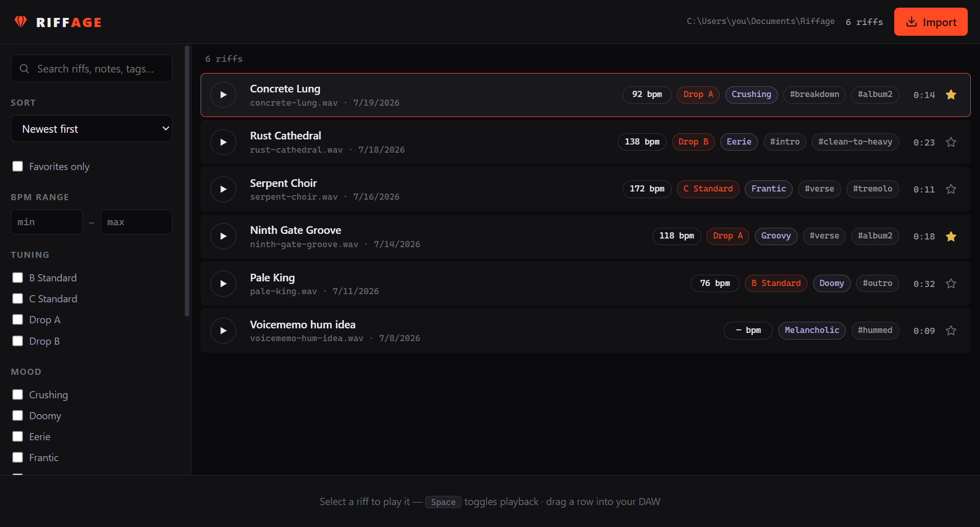Play the Serpent Choir riff
Image resolution: width=980 pixels, height=527 pixels.
223,189
